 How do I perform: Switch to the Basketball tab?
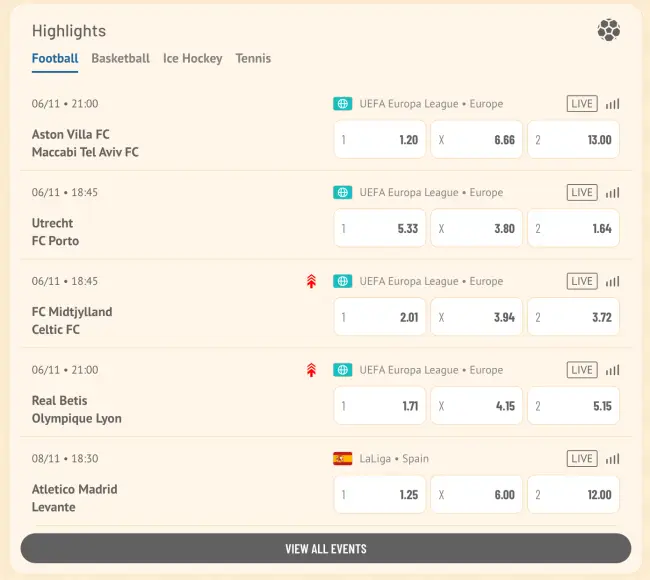click(x=120, y=59)
